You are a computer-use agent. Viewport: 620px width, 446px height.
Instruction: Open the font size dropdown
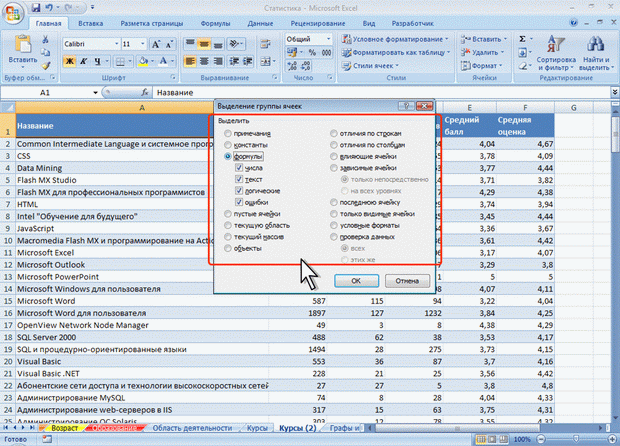(x=143, y=44)
